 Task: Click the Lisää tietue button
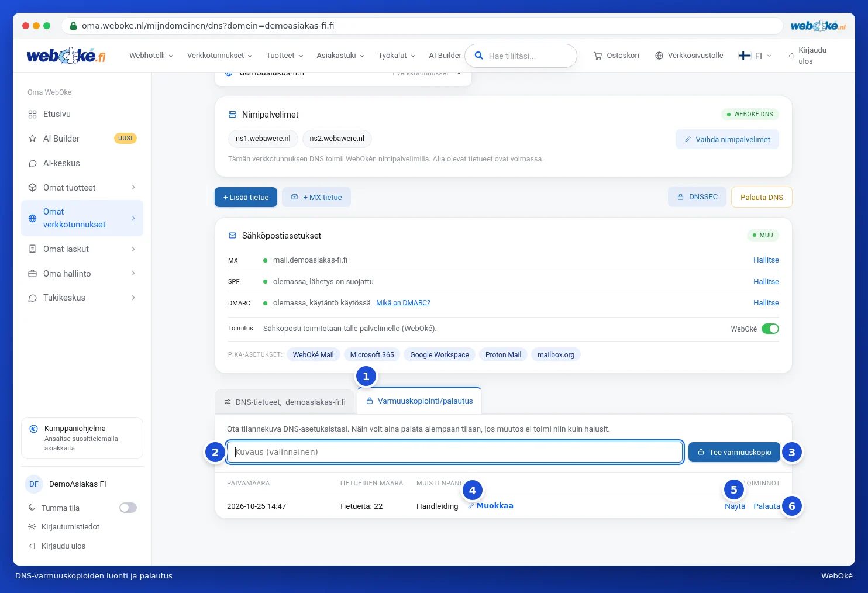point(246,198)
